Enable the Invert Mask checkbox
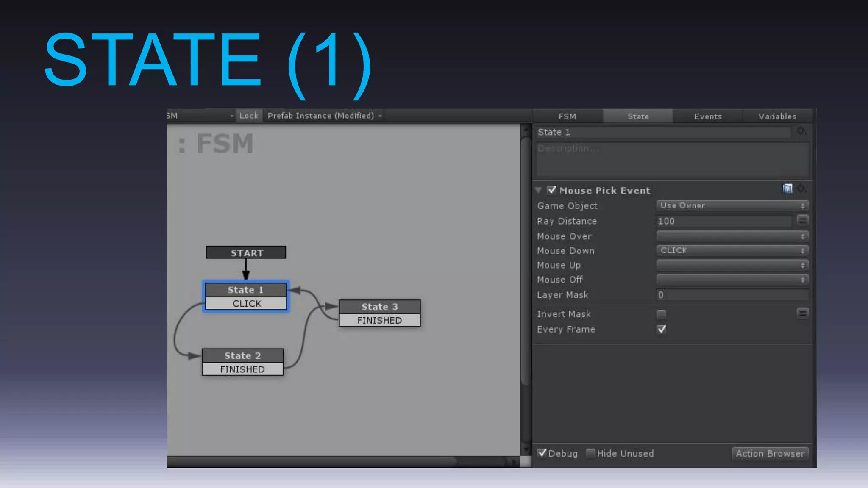This screenshot has width=868, height=488. click(661, 314)
